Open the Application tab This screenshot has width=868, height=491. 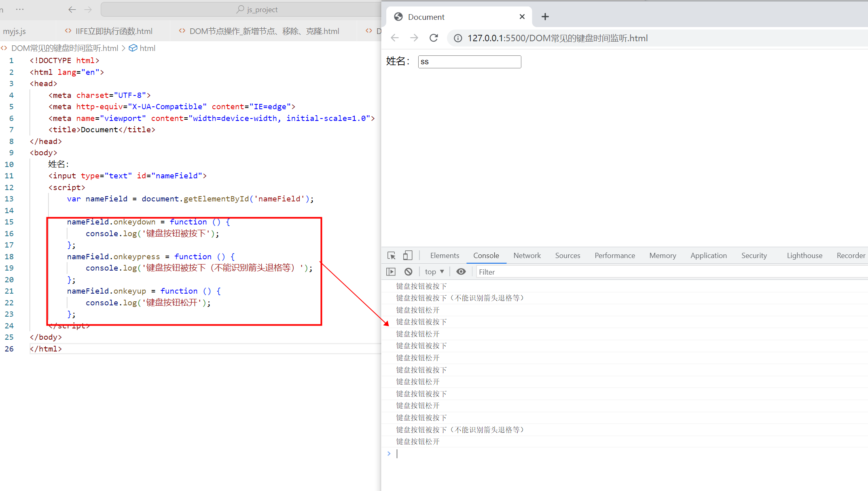709,256
